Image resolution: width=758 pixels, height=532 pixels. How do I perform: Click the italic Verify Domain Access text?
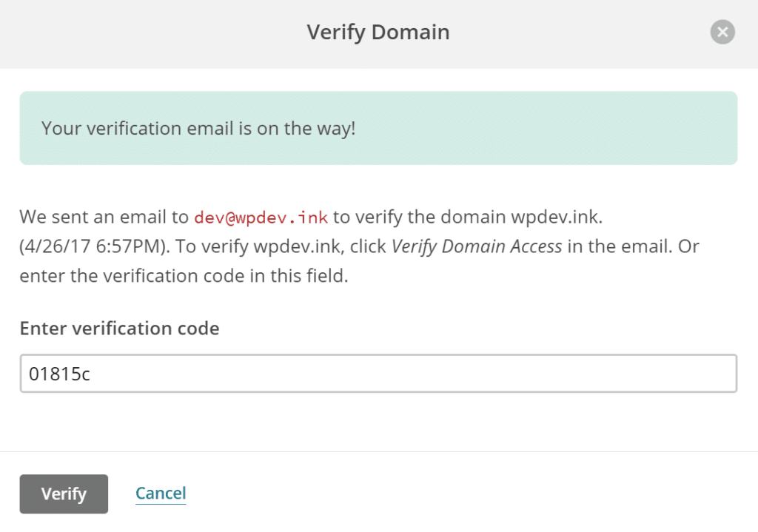(476, 246)
